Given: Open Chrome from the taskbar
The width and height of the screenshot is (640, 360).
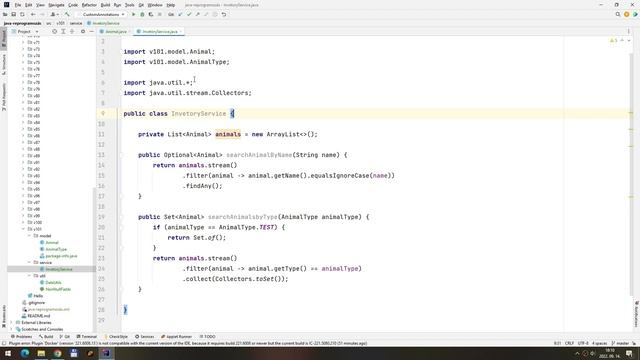Looking at the screenshot, I should pos(58,353).
